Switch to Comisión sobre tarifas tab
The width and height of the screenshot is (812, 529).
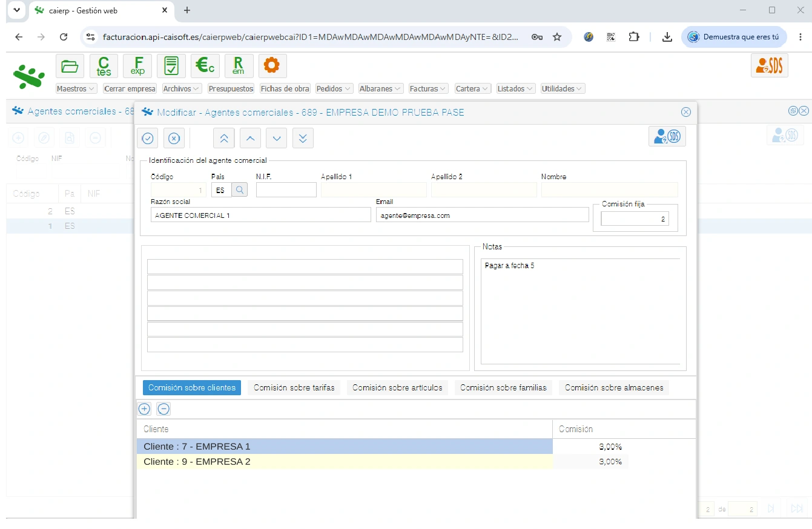point(294,388)
